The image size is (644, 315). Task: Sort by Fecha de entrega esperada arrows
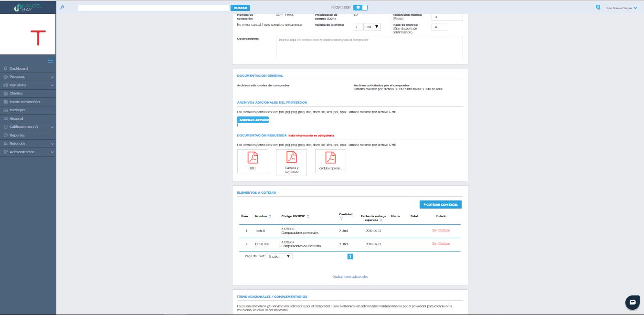[380, 220]
